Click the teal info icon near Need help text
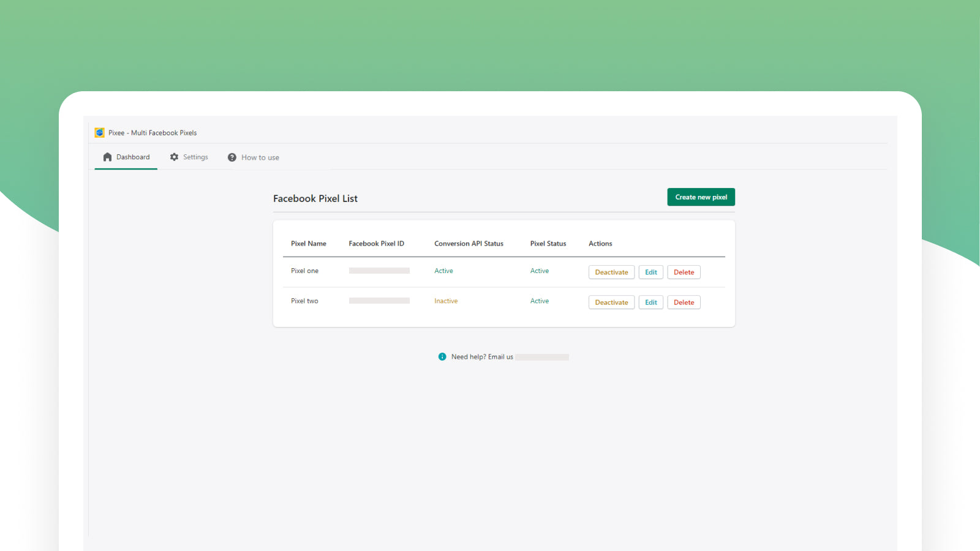The width and height of the screenshot is (980, 551). click(x=442, y=356)
